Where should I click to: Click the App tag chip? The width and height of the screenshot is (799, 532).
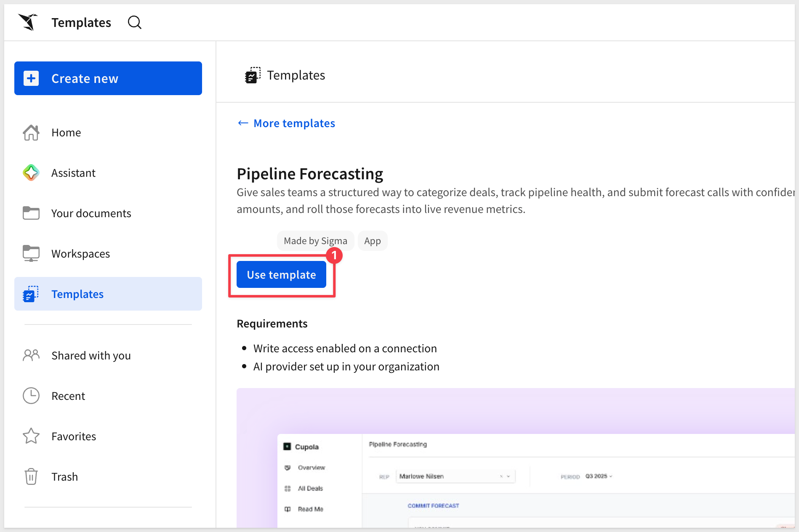(373, 241)
